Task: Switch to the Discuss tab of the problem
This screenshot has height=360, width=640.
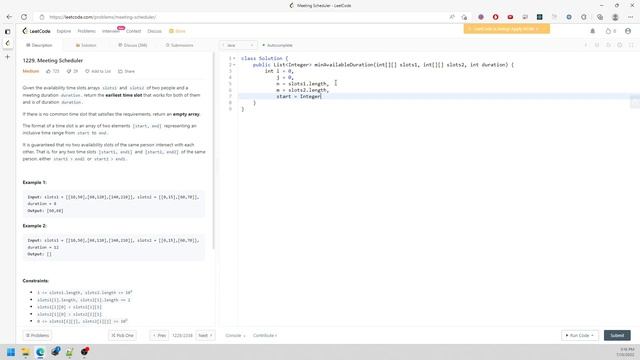Action: pos(133,45)
